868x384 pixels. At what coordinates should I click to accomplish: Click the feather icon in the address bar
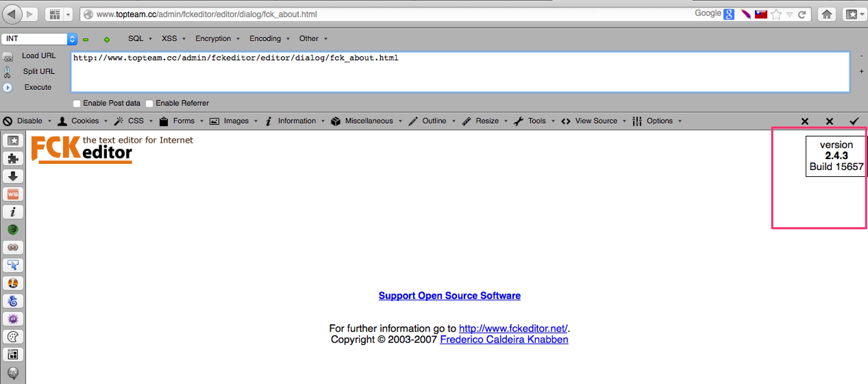pos(746,14)
